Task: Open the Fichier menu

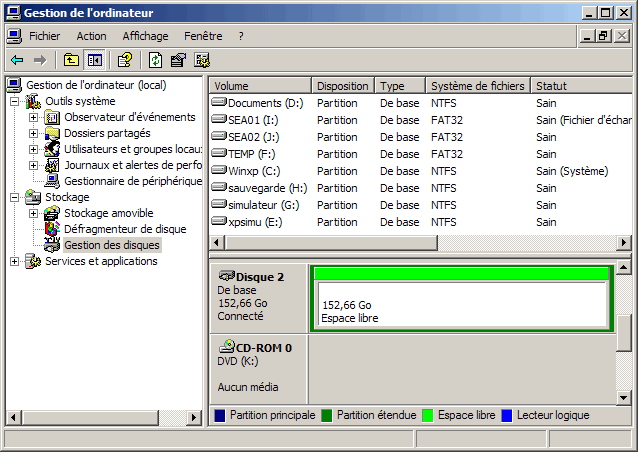Action: (44, 36)
